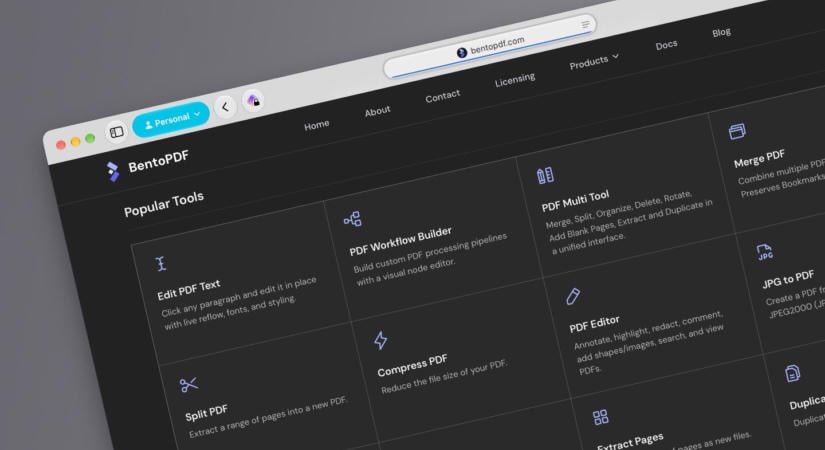Expand the Products menu
This screenshot has height=450, width=825.
coord(594,62)
